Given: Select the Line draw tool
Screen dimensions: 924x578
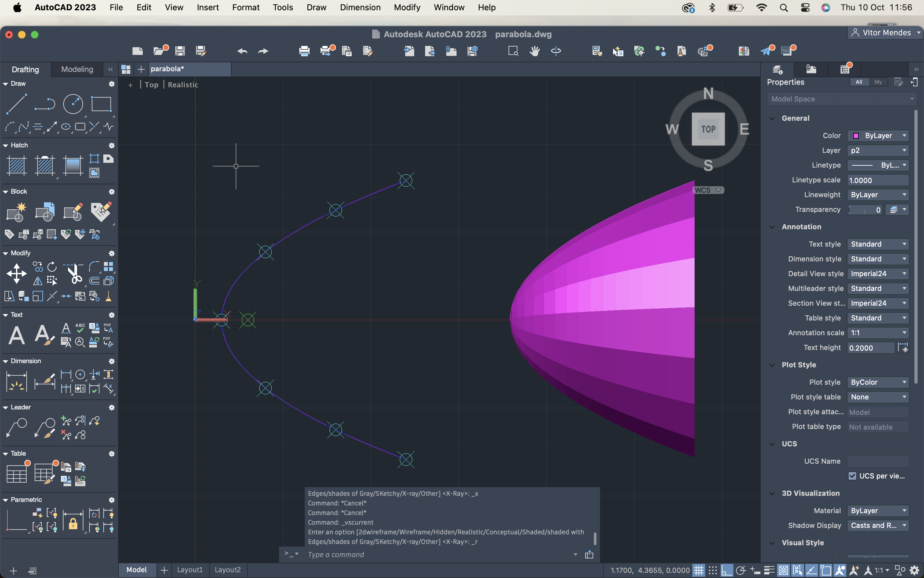Looking at the screenshot, I should click(x=16, y=104).
